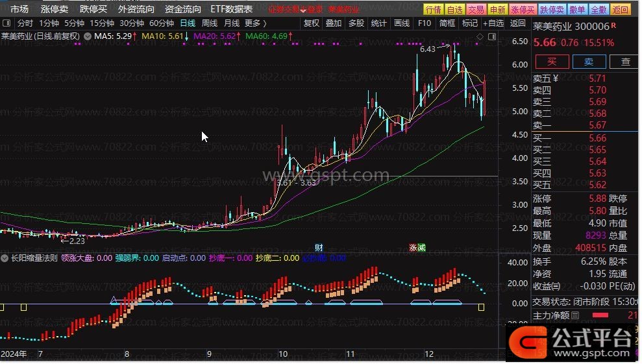Switch to the 5分钟 period tab
Image resolution: width=642 pixels, height=364 pixels.
click(74, 23)
